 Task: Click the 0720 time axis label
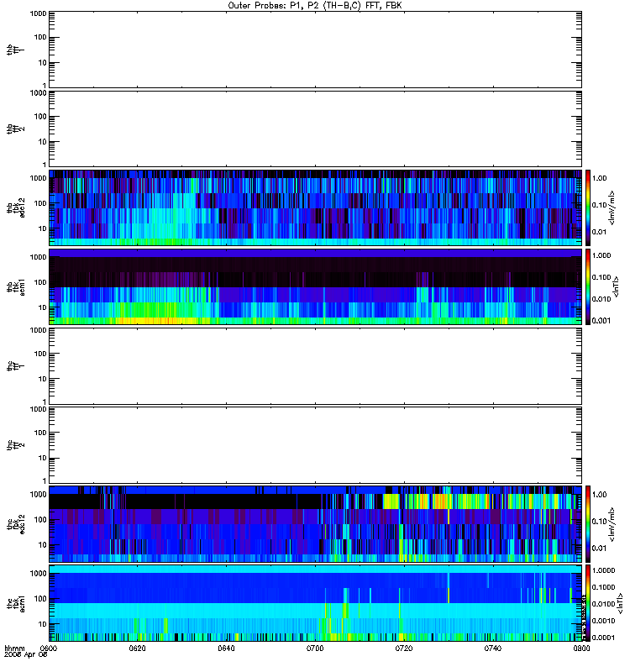[404, 648]
